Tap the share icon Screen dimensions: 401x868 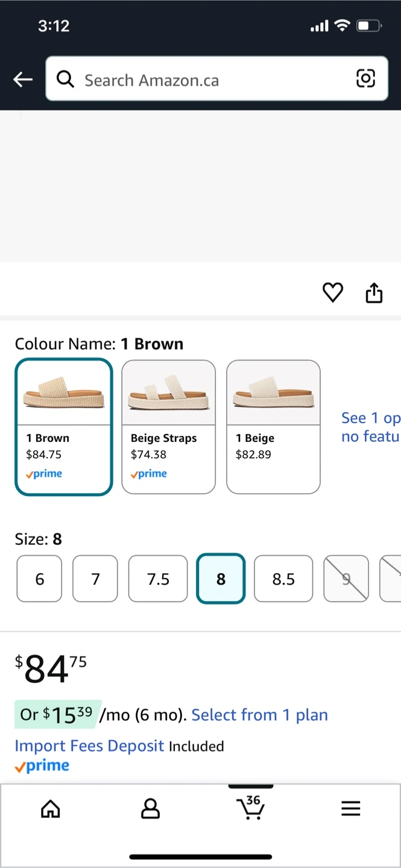coord(374,292)
